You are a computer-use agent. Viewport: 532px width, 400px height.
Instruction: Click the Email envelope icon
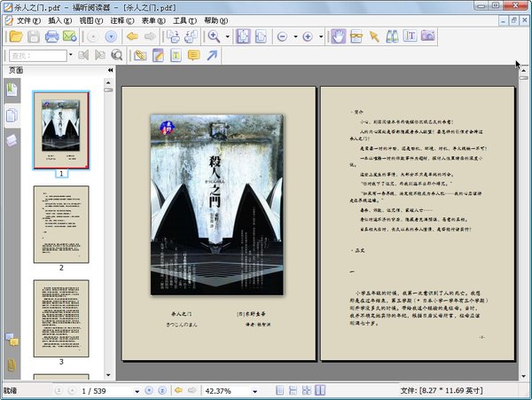pyautogui.click(x=70, y=36)
